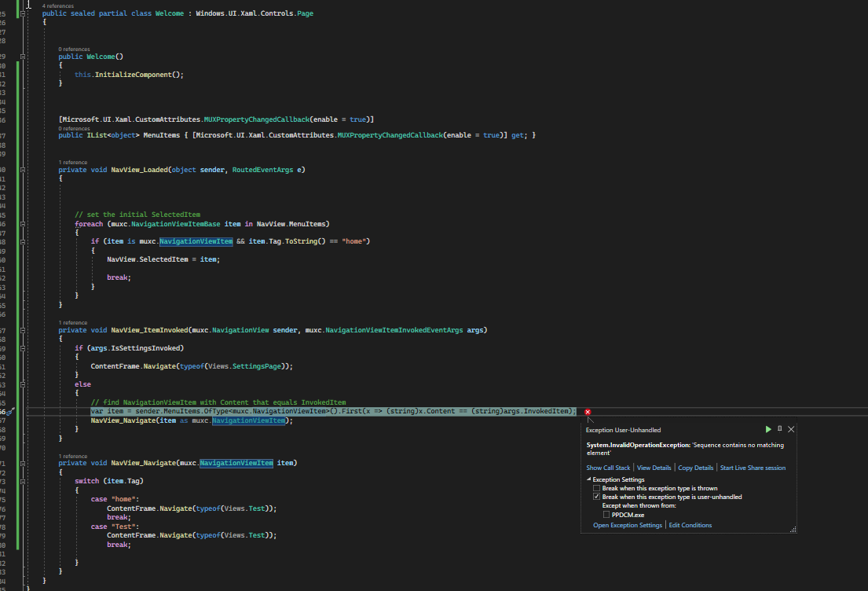Click the yellow execution pointer in the margin
The height and width of the screenshot is (591, 868).
pyautogui.click(x=10, y=411)
